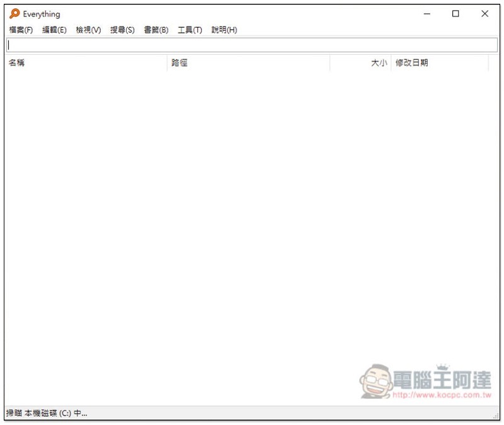Click the status bar scanning message
Screen dimensions: 504x425
[x=47, y=413]
